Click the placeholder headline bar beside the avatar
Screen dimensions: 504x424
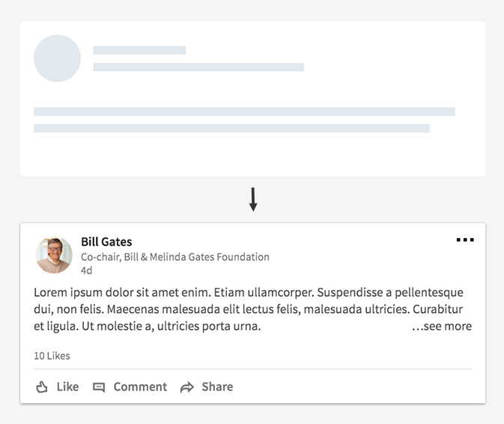198,67
